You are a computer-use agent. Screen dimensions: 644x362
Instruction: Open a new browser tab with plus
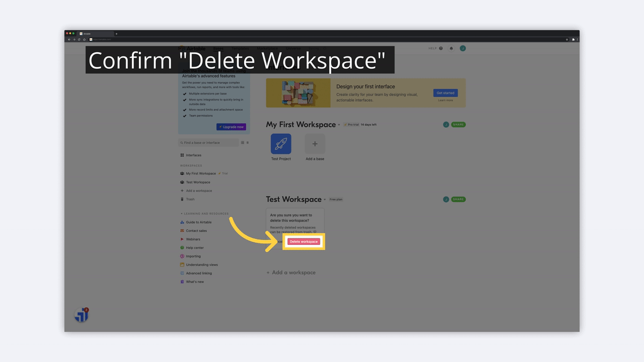pyautogui.click(x=116, y=34)
